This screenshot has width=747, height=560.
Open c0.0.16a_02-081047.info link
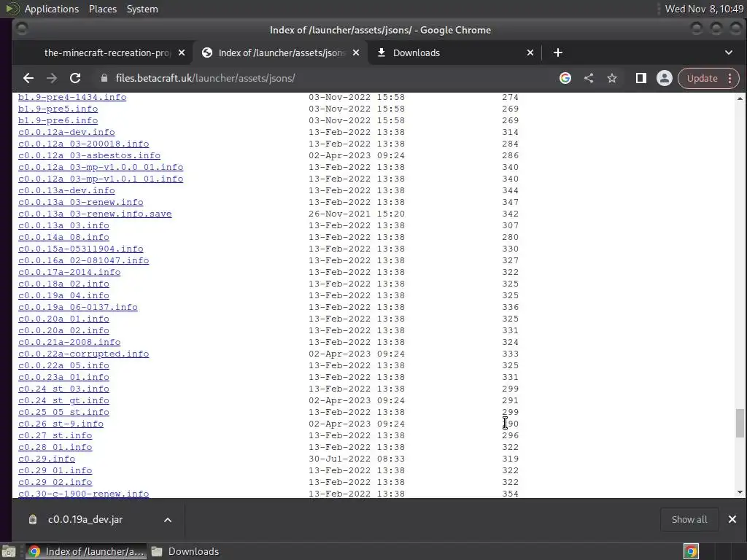[x=84, y=260]
